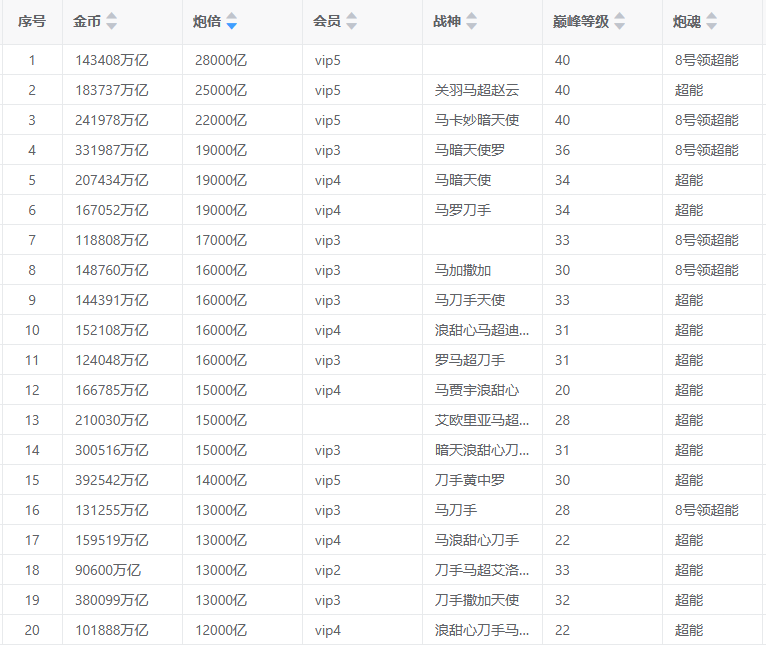The width and height of the screenshot is (766, 652).
Task: Click the 刀手黄中罗 cell
Action: (470, 480)
